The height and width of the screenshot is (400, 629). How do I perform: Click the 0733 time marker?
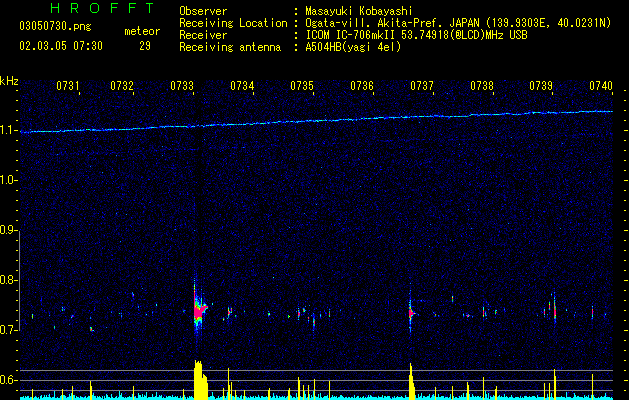tap(182, 85)
